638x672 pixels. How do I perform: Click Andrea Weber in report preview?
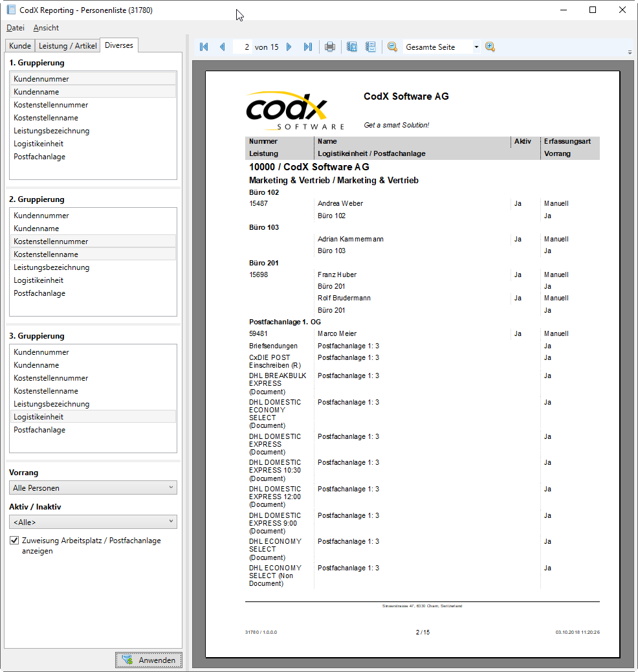340,203
